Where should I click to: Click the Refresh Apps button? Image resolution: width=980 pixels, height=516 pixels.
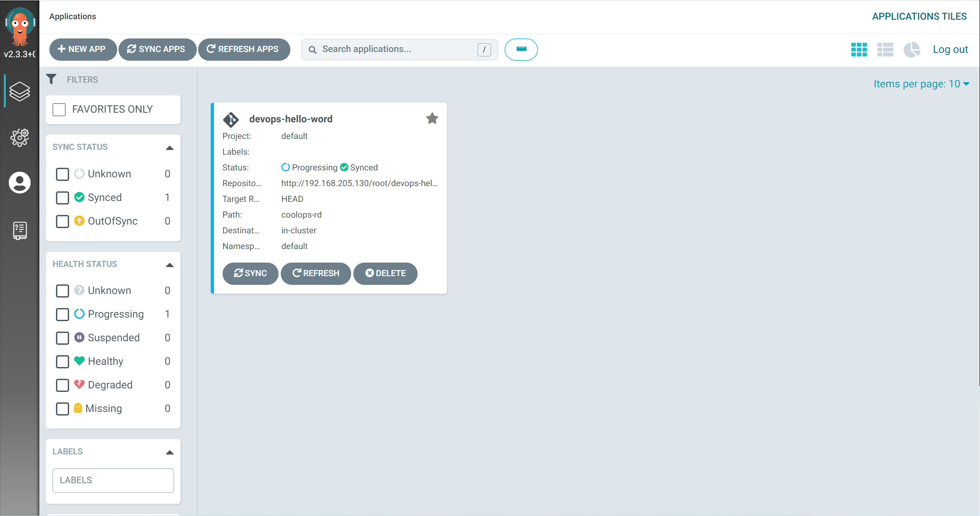pos(244,49)
